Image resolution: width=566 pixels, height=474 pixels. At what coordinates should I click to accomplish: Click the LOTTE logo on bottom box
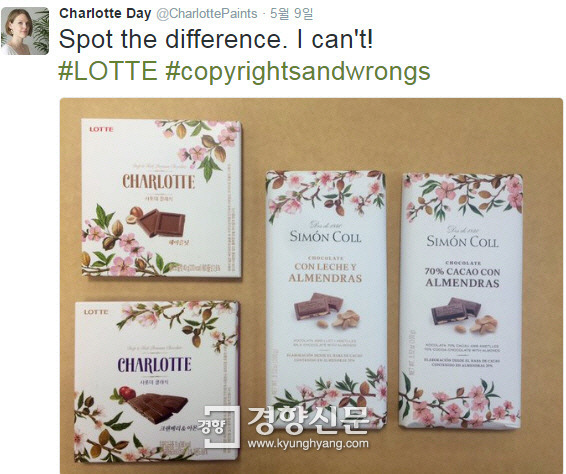click(96, 312)
